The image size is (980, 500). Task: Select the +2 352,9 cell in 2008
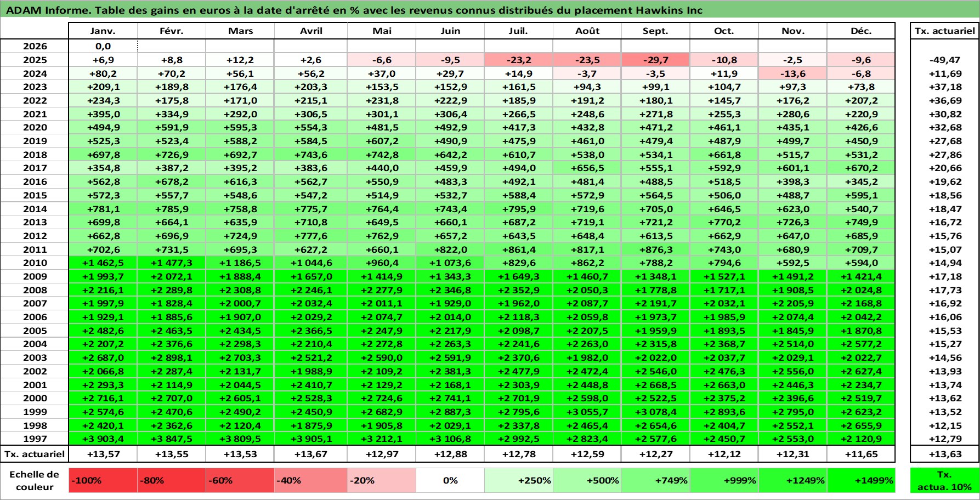(x=519, y=290)
